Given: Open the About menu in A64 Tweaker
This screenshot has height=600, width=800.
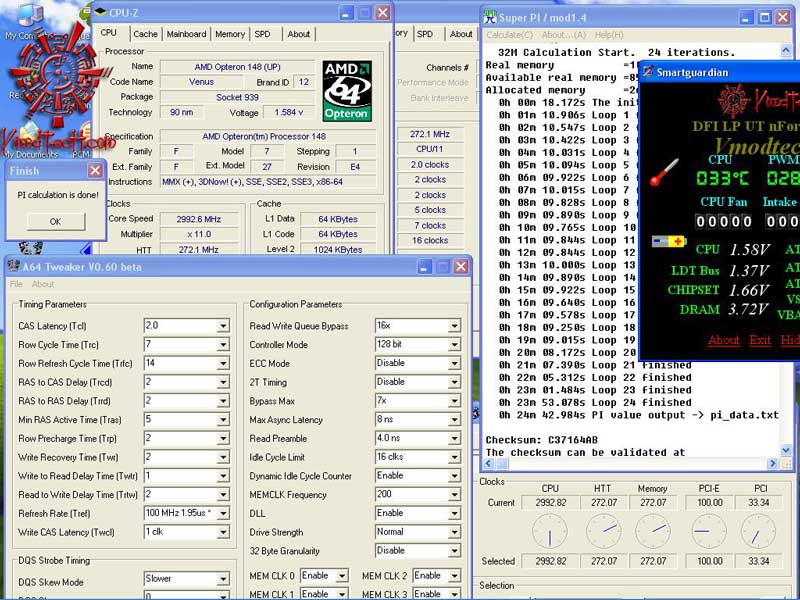Looking at the screenshot, I should pyautogui.click(x=43, y=284).
